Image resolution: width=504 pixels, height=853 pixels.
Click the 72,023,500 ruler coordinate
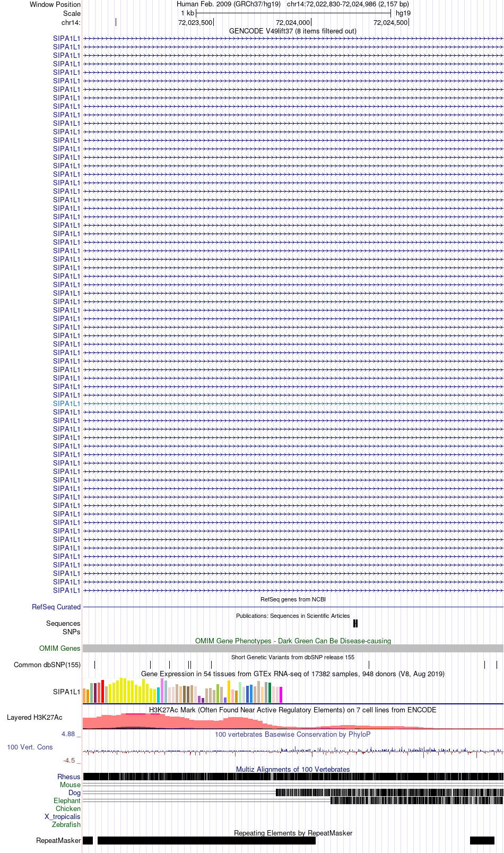point(195,22)
